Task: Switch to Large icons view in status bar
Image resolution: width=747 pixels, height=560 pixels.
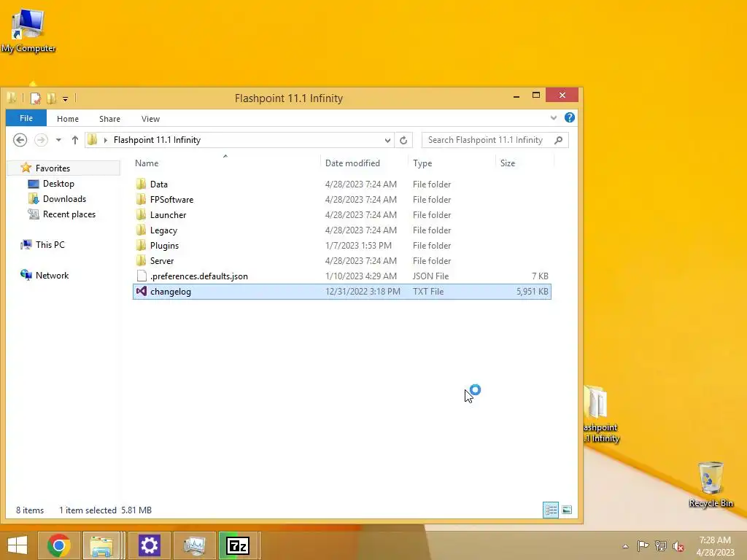Action: click(x=566, y=510)
